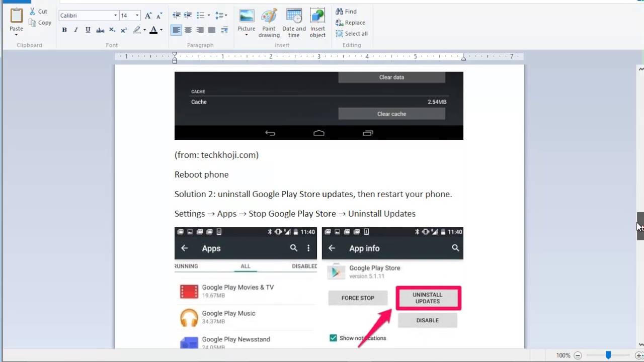The height and width of the screenshot is (362, 644).
Task: Expand the Paste options arrow
Action: pyautogui.click(x=16, y=35)
